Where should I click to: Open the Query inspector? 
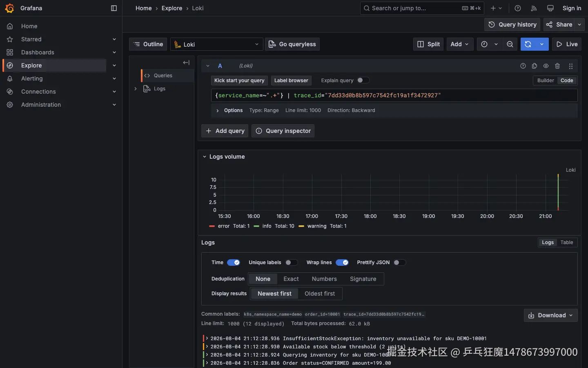(x=283, y=131)
